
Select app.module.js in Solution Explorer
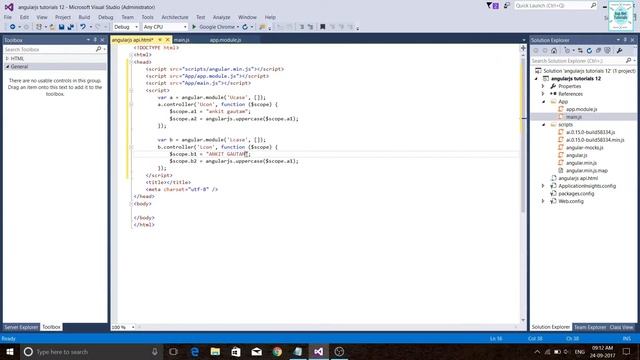pos(581,109)
